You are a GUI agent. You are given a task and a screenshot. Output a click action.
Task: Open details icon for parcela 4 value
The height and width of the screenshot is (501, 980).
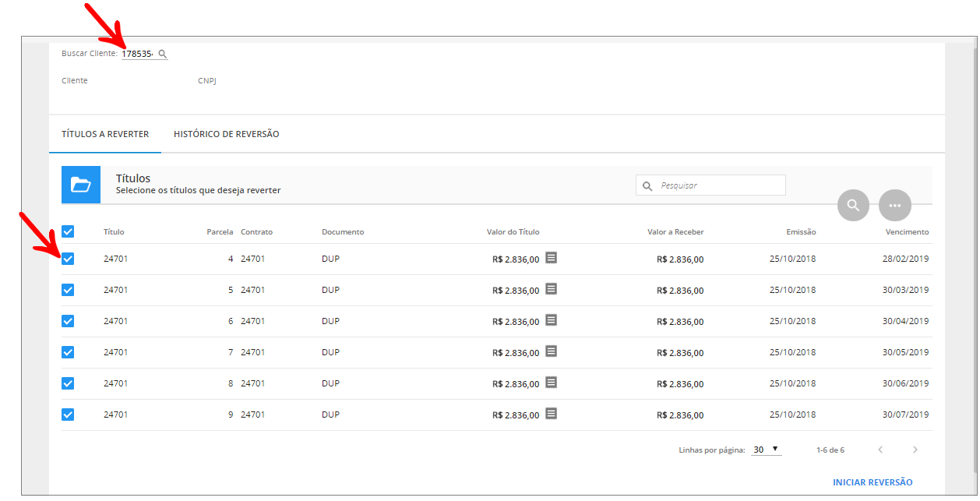(x=551, y=258)
